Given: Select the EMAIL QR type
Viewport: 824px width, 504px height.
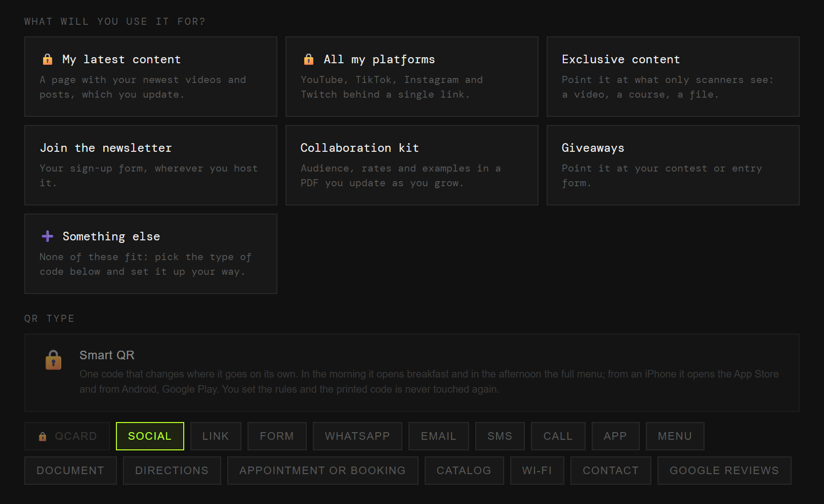Looking at the screenshot, I should click(x=439, y=436).
